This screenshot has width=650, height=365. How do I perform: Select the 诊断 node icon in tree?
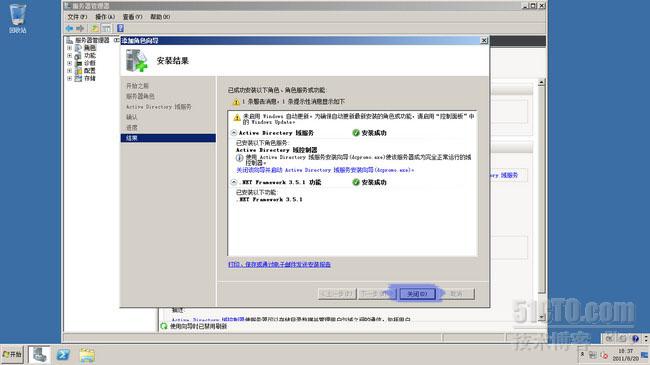78,63
